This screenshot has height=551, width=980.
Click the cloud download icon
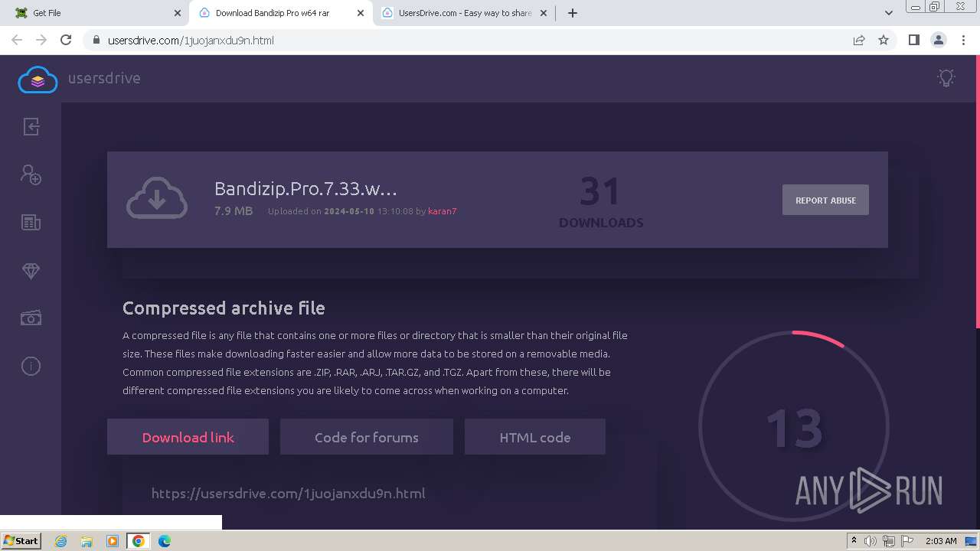[157, 198]
